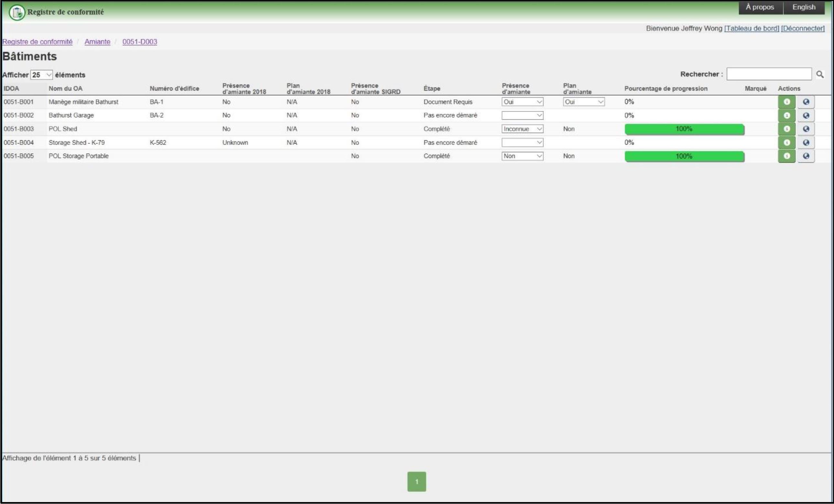Expand Présence d'amiante dropdown for 0051-B001

[522, 102]
